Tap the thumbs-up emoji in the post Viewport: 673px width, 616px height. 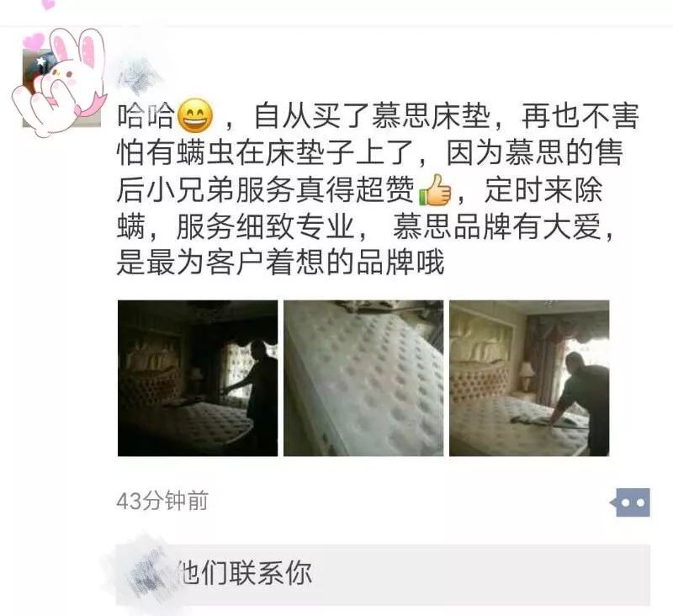tap(435, 190)
